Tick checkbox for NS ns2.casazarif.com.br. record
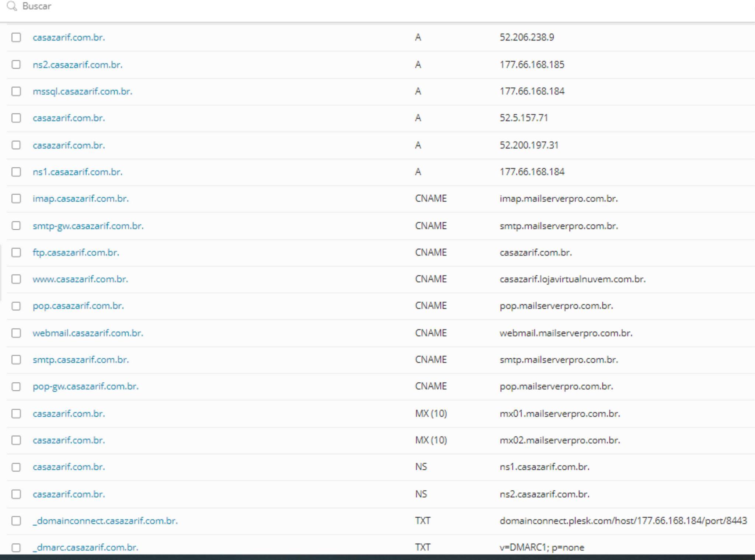Screen dimensions: 755x560 click(16, 494)
